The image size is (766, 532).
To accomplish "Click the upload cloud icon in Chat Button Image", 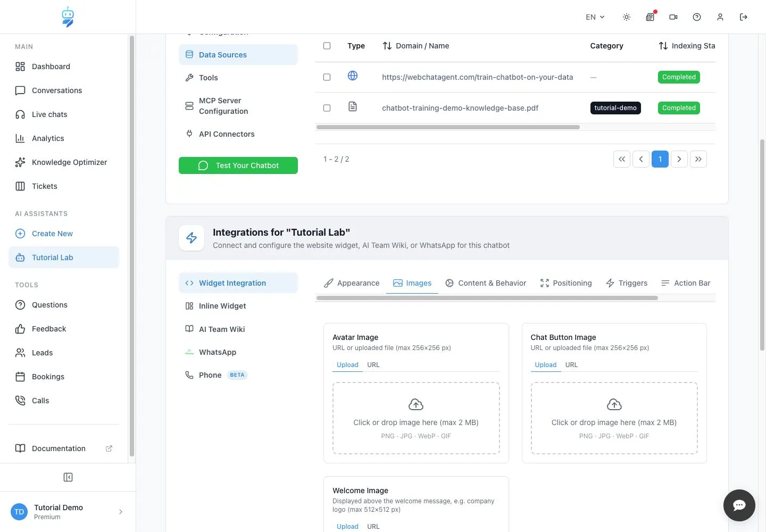I will (x=614, y=405).
